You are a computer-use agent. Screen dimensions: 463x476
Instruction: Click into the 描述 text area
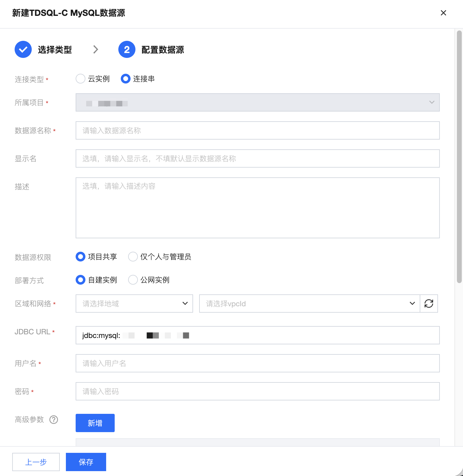[258, 208]
